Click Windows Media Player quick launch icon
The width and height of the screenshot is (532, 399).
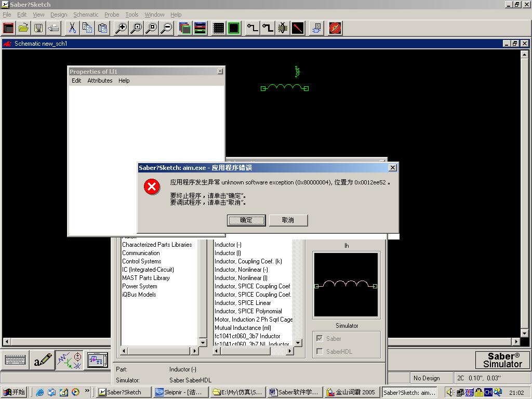click(75, 392)
